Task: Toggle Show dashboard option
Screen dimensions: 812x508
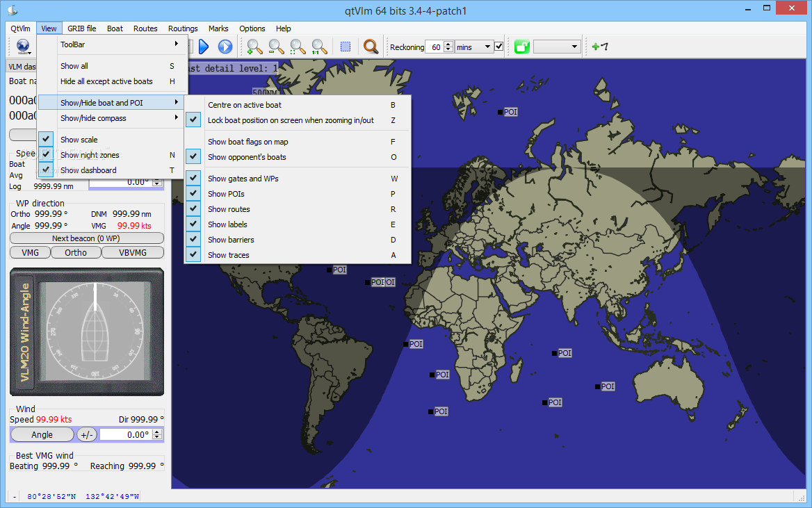Action: [111, 170]
